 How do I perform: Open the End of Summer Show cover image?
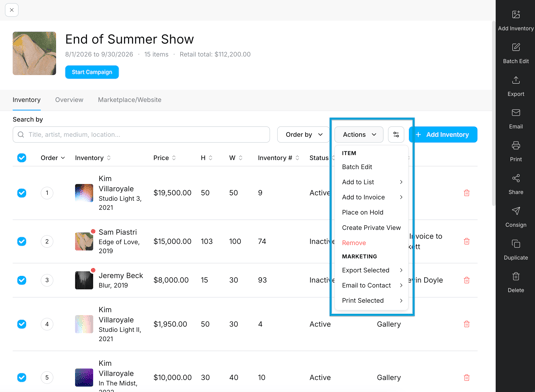(34, 53)
